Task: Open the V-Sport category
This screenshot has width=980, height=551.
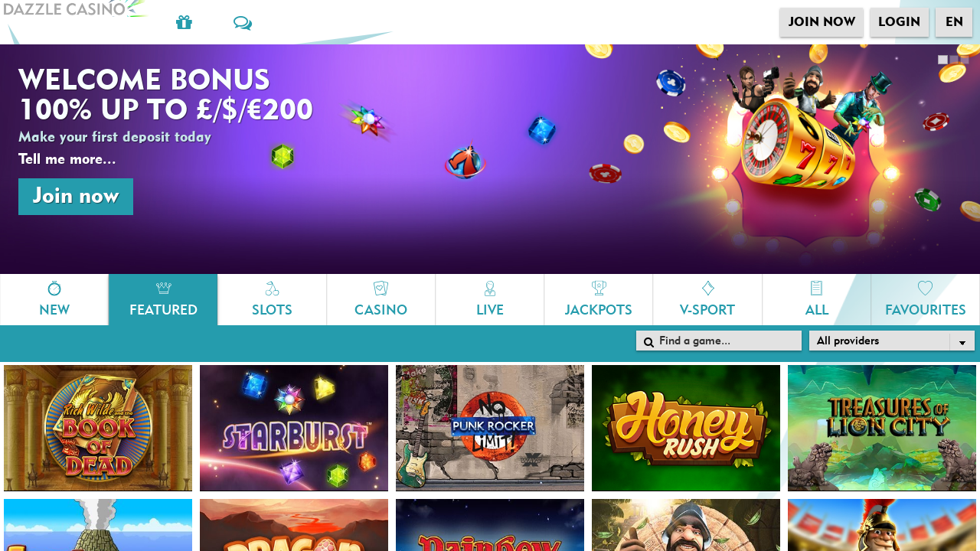Action: click(707, 299)
